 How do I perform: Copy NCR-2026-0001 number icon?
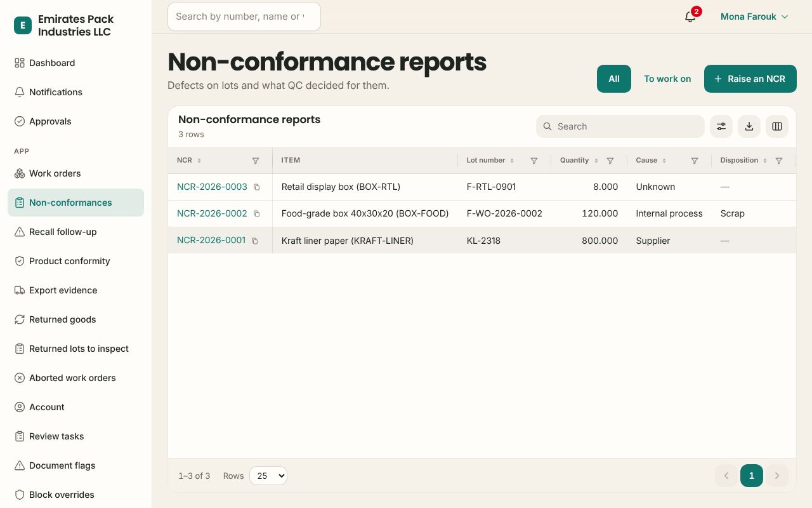[255, 241]
